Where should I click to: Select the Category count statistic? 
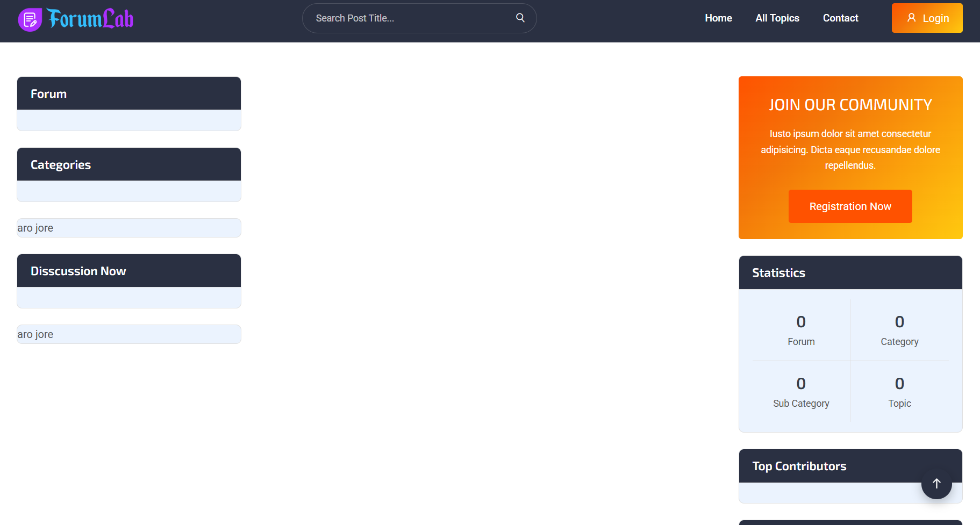pyautogui.click(x=899, y=330)
